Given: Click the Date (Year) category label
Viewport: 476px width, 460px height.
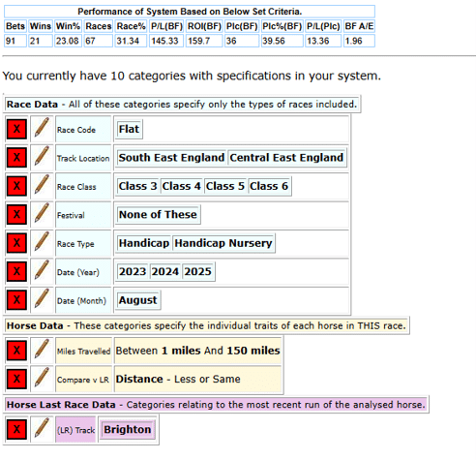Looking at the screenshot, I should click(x=78, y=272).
